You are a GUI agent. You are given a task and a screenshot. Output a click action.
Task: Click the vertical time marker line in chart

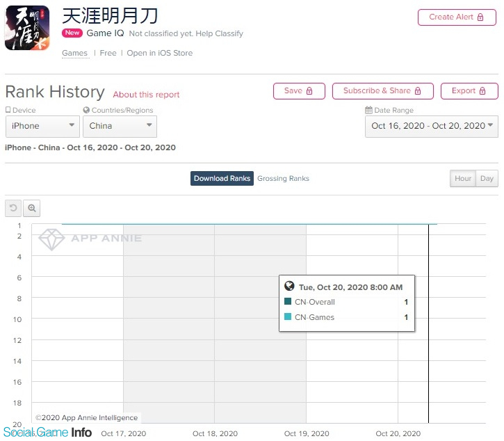tap(428, 323)
